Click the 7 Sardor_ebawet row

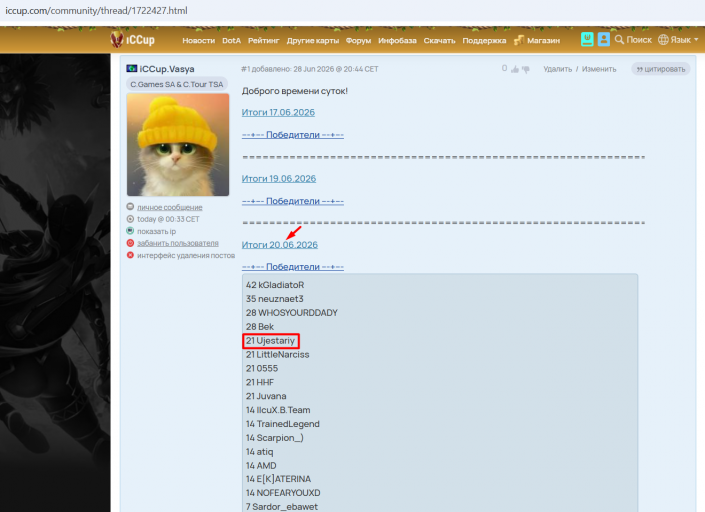point(281,507)
